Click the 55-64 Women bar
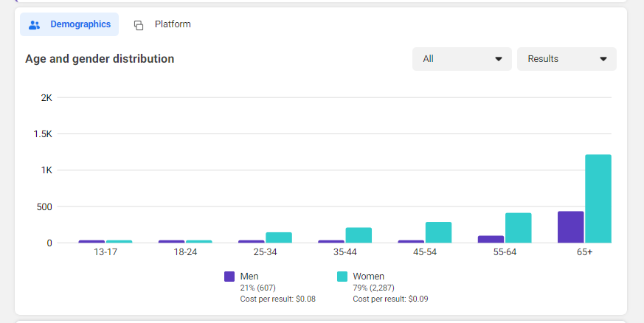 point(519,228)
